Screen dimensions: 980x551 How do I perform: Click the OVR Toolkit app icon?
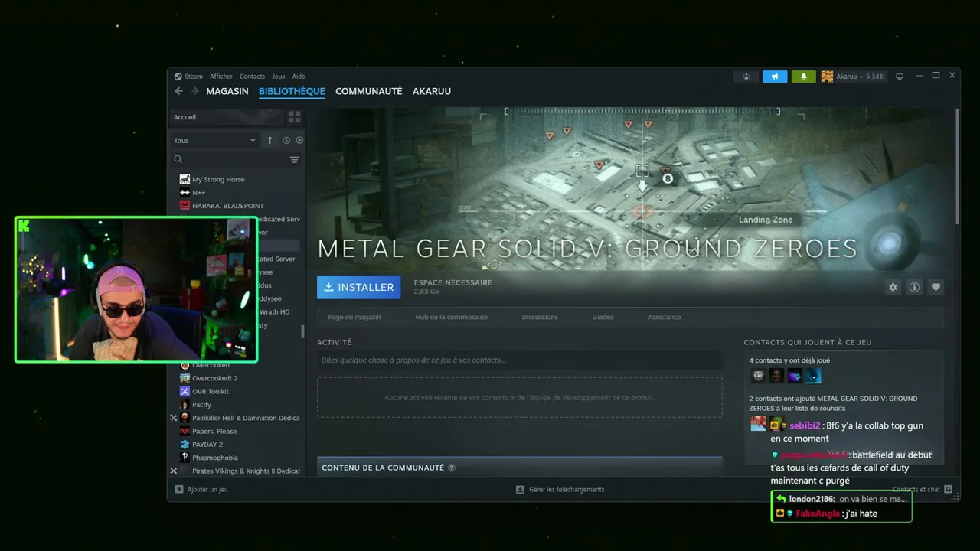[x=185, y=391]
